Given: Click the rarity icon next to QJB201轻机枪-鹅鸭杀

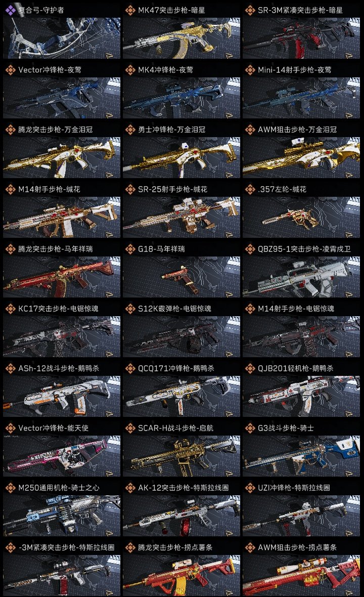Looking at the screenshot, I should 250,368.
